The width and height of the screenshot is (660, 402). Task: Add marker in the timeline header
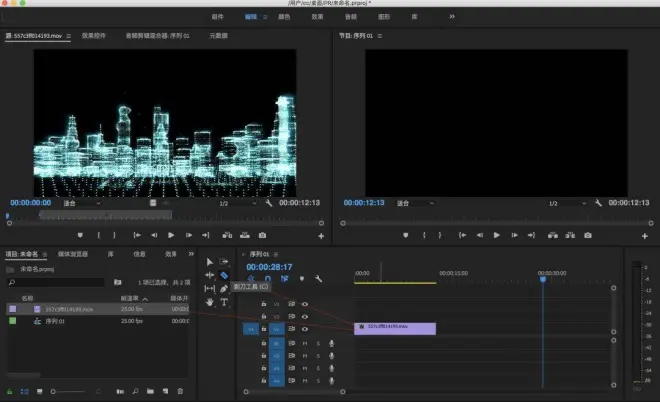(302, 279)
